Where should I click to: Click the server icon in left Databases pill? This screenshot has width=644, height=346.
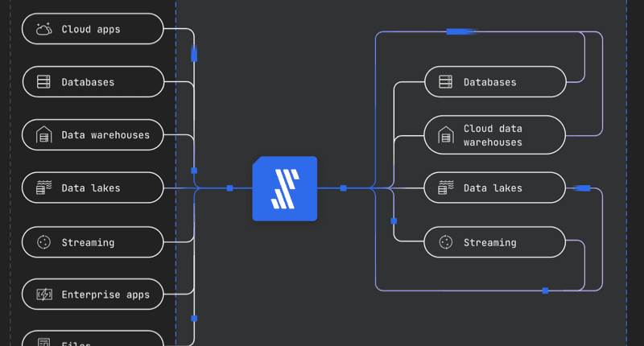tap(43, 82)
